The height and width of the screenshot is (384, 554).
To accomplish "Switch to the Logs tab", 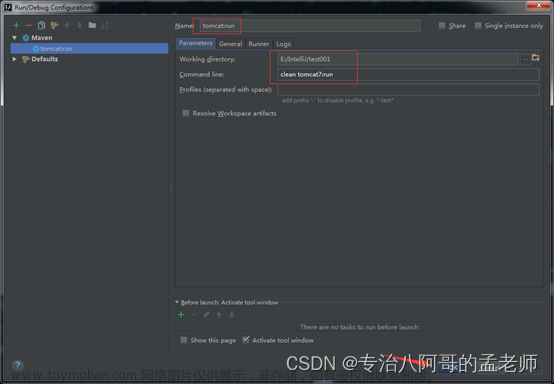I will click(283, 44).
